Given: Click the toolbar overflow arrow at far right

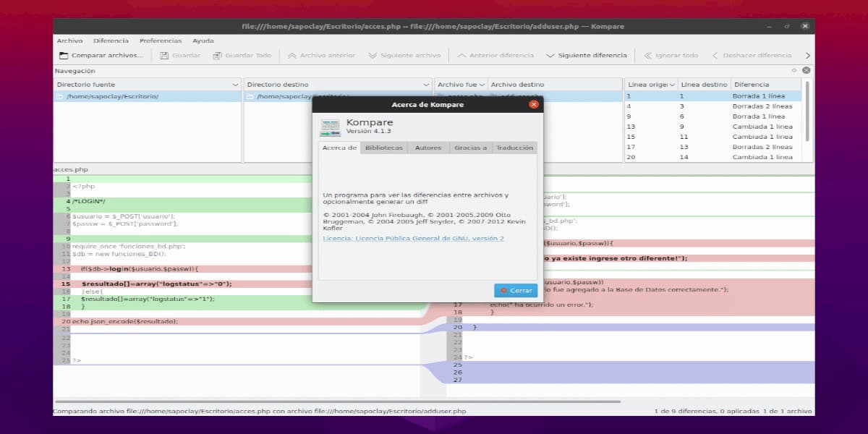Looking at the screenshot, I should click(808, 56).
